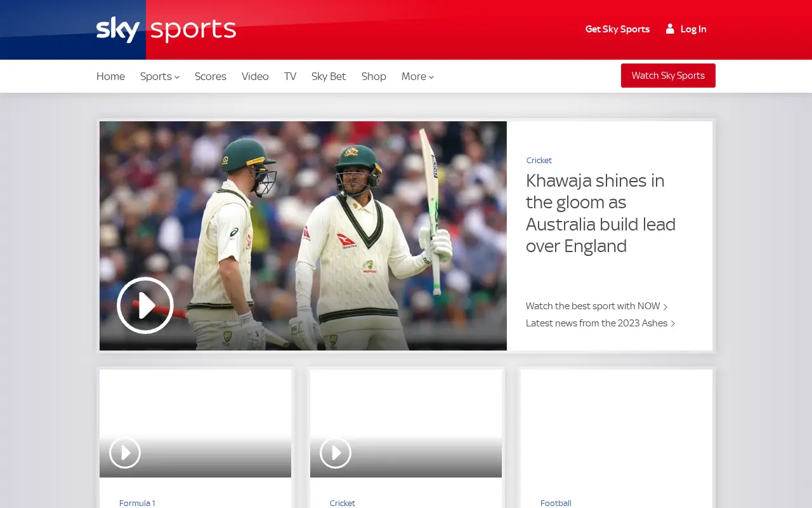
Task: Click the Cricket tag above the main headline
Action: [539, 160]
